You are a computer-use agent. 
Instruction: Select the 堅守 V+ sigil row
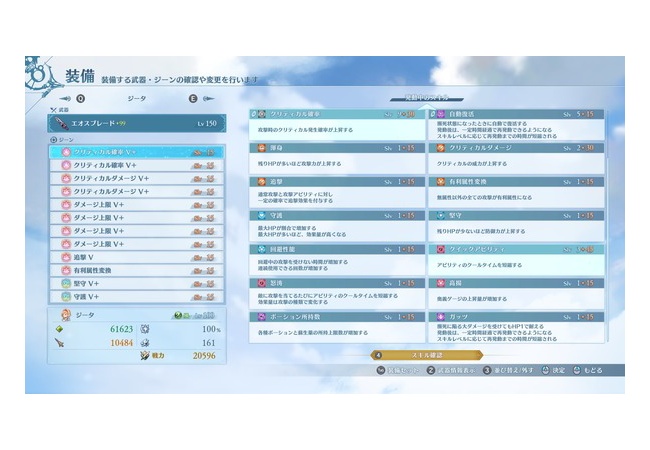pos(137,284)
